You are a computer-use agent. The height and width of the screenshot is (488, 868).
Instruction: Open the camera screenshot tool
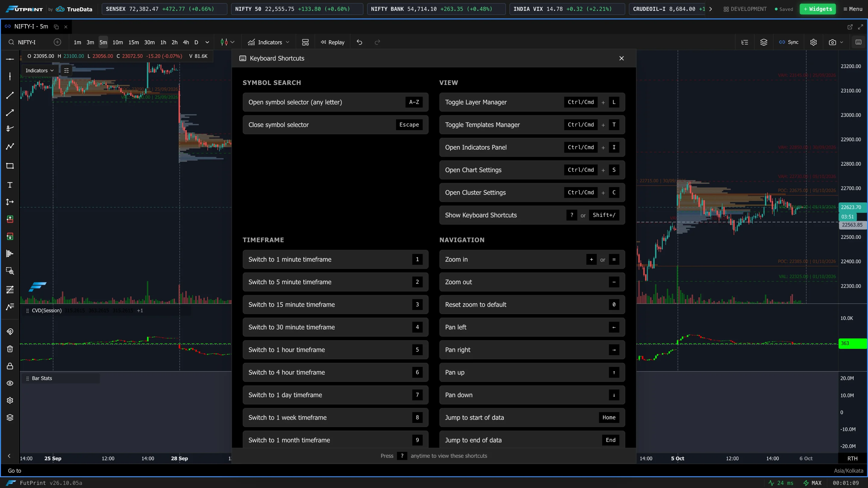coord(832,42)
